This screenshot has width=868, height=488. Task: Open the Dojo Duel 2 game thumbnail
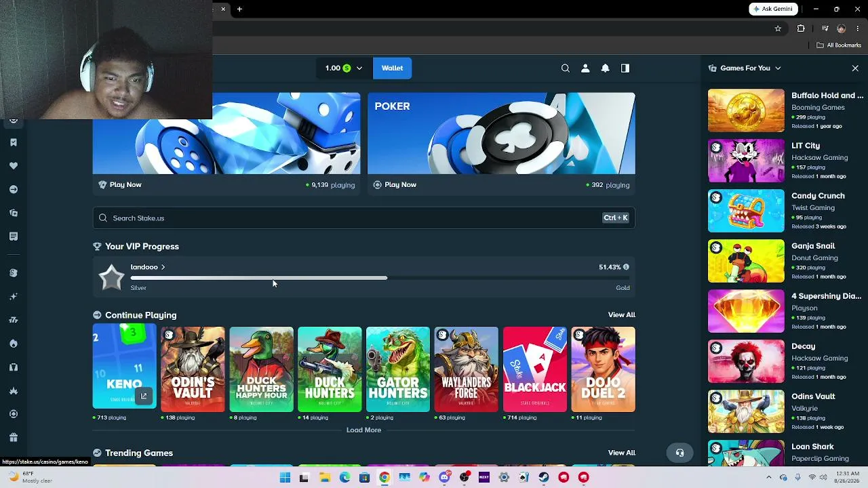(604, 369)
